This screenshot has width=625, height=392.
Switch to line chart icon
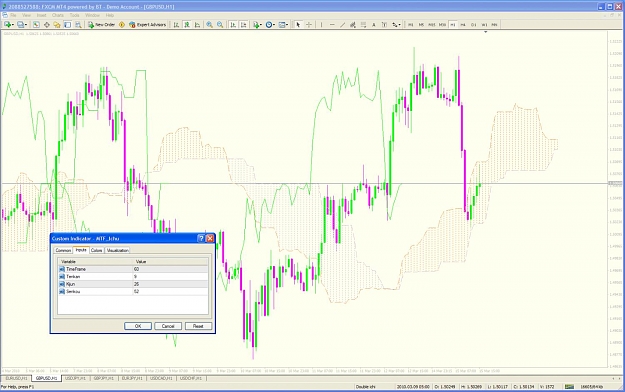tap(197, 25)
